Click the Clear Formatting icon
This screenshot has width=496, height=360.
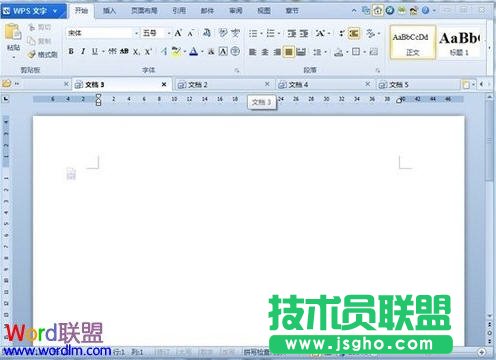click(207, 33)
